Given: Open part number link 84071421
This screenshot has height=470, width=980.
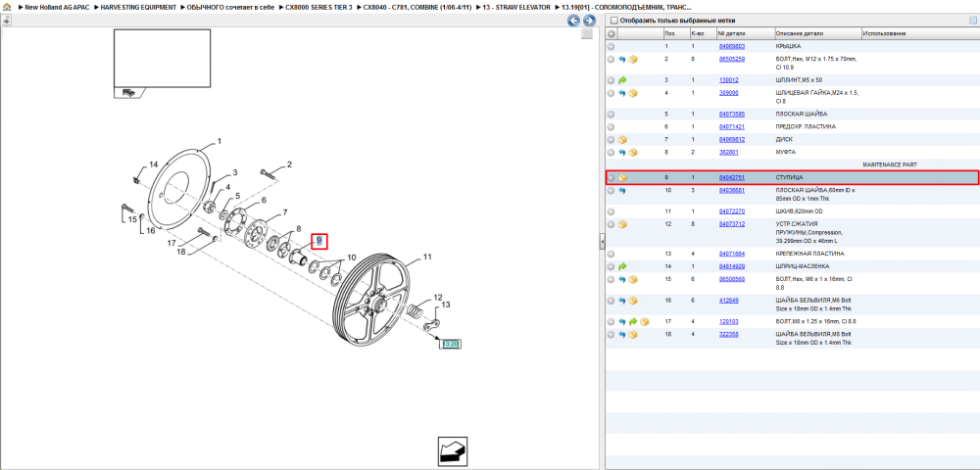Looking at the screenshot, I should (731, 126).
